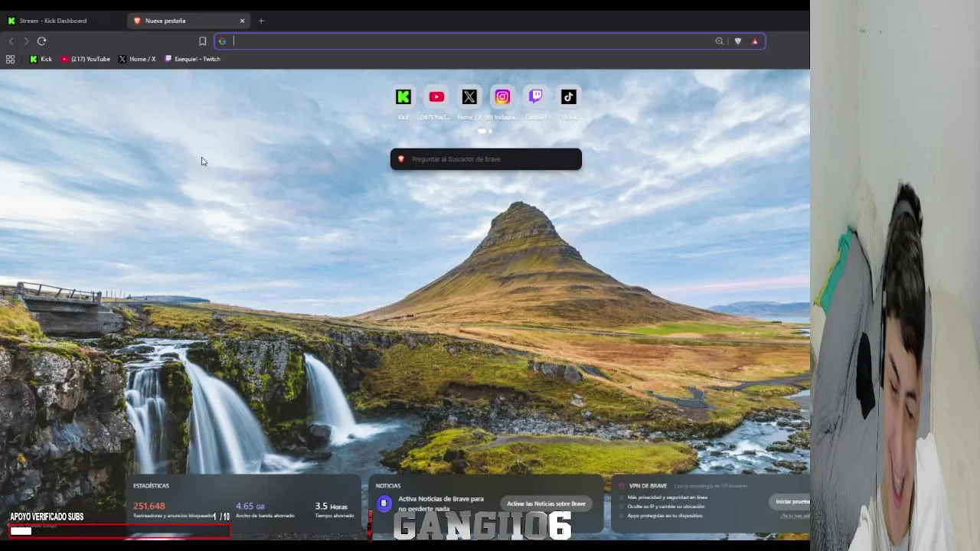Viewport: 980px width, 551px height.
Task: Reload the current page
Action: [x=42, y=41]
